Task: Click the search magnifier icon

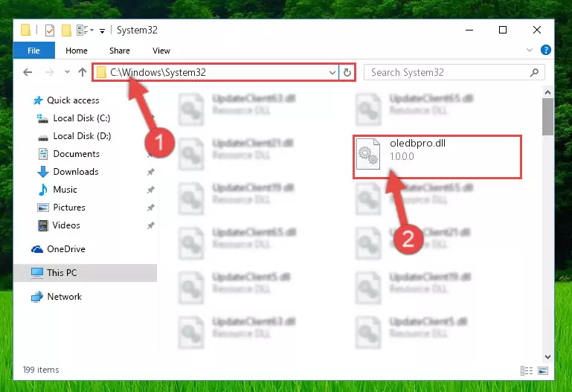Action: (534, 73)
